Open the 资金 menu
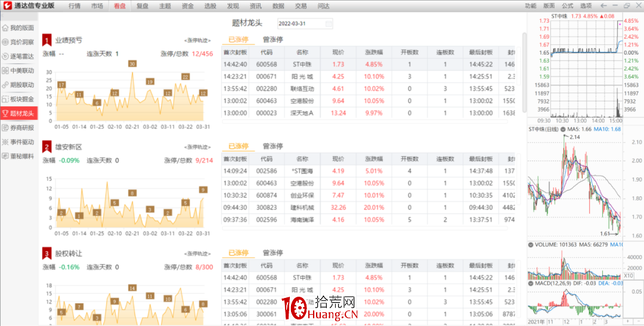644x326 pixels. coord(188,6)
